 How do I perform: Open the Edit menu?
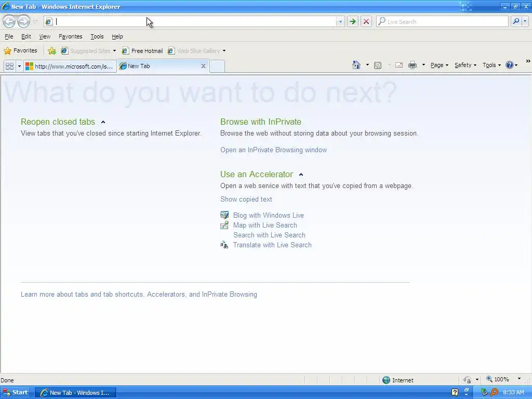point(26,36)
